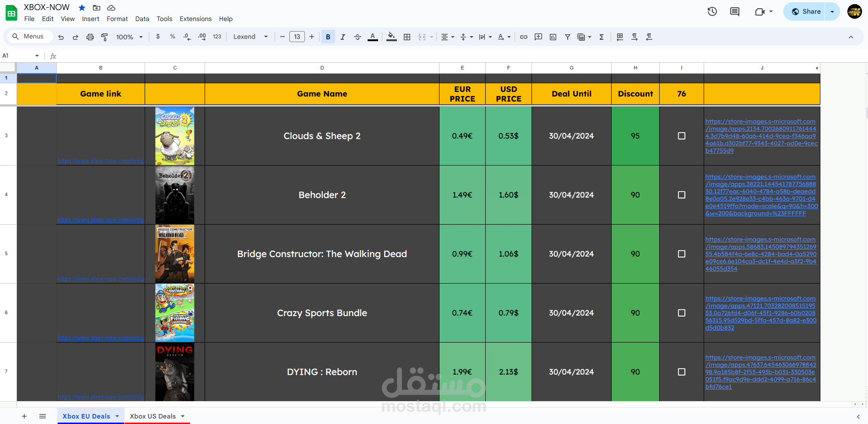
Task: Open Xbox EU Deals tab options arrow
Action: (x=117, y=416)
